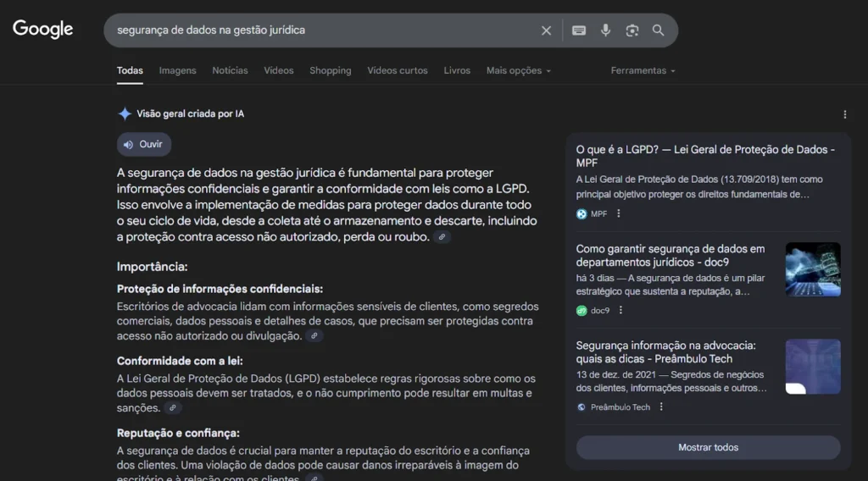Click the Preâmbulo Tech favicon
Viewport: 868px width, 481px height.
[x=581, y=407]
